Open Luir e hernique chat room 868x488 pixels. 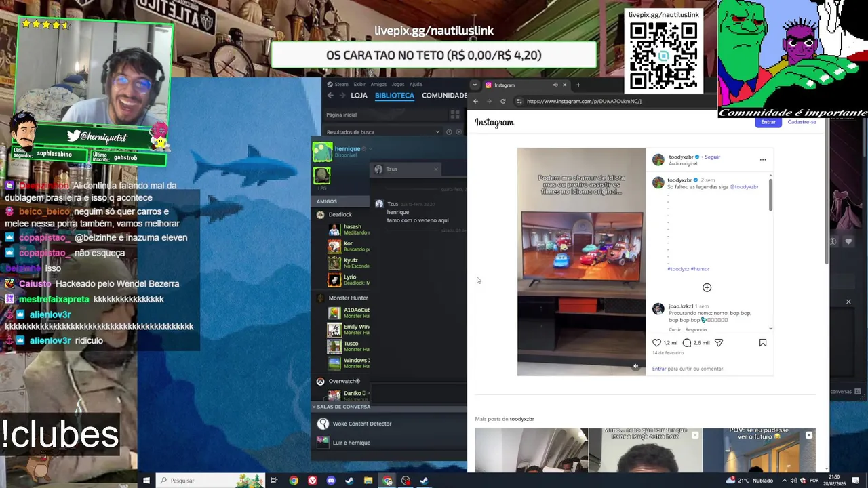pyautogui.click(x=344, y=443)
